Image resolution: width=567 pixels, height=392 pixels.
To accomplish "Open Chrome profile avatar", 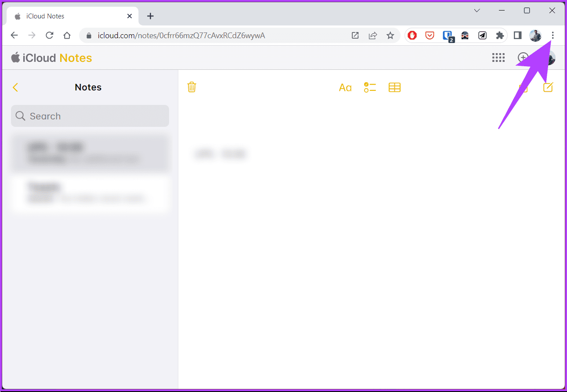I will pyautogui.click(x=535, y=36).
